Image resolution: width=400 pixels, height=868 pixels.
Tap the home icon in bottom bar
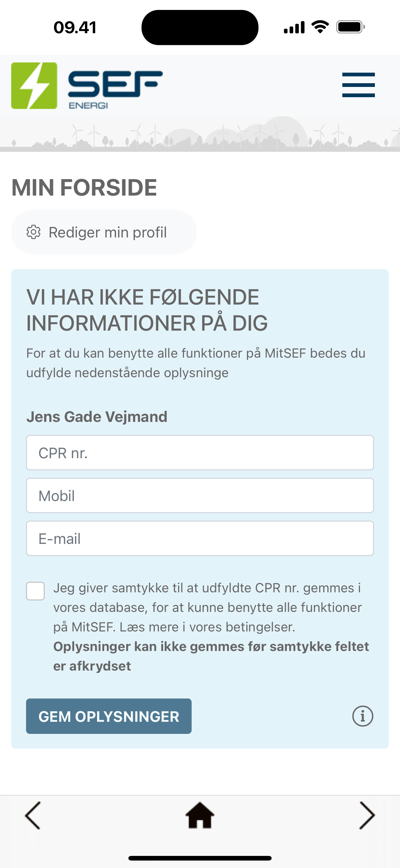pyautogui.click(x=200, y=815)
